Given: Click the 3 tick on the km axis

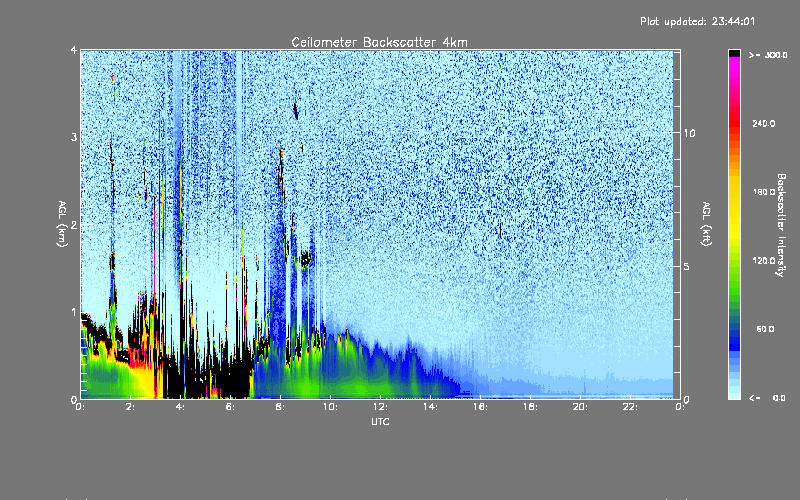Looking at the screenshot, I should click(74, 137).
